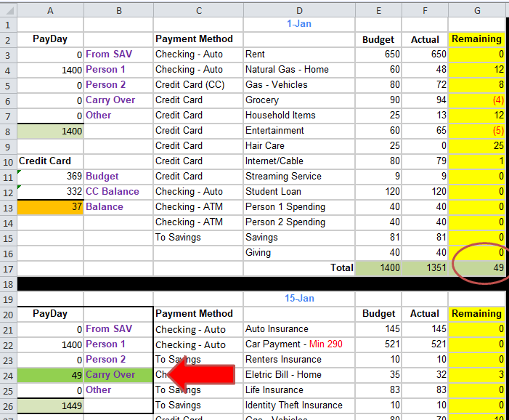Image resolution: width=509 pixels, height=420 pixels.
Task: Click the Student Loan cell
Action: [299, 192]
